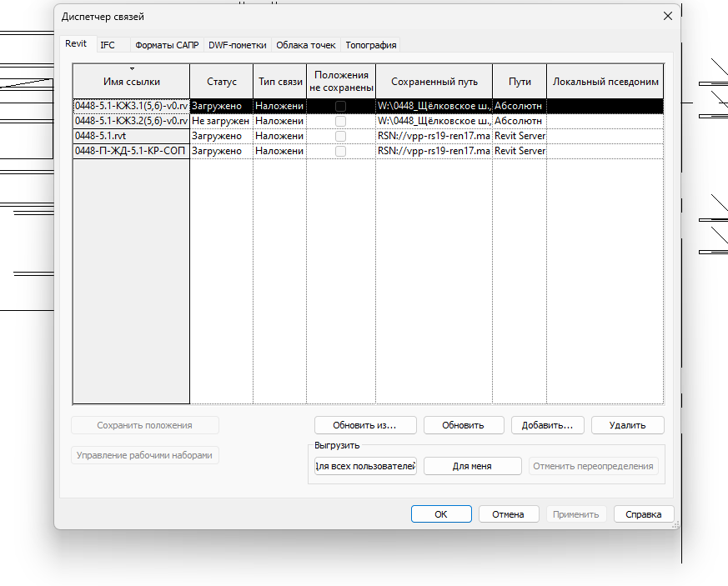Click Загружено status of КР-СОП row
728x586 pixels.
pyautogui.click(x=222, y=151)
